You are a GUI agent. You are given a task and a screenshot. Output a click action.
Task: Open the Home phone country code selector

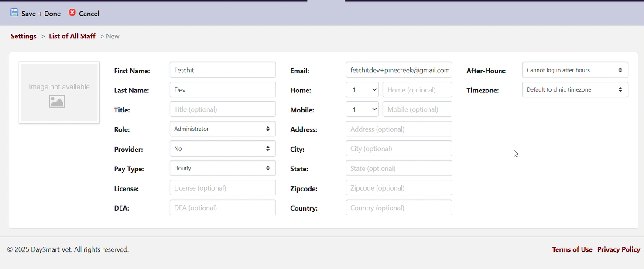362,90
